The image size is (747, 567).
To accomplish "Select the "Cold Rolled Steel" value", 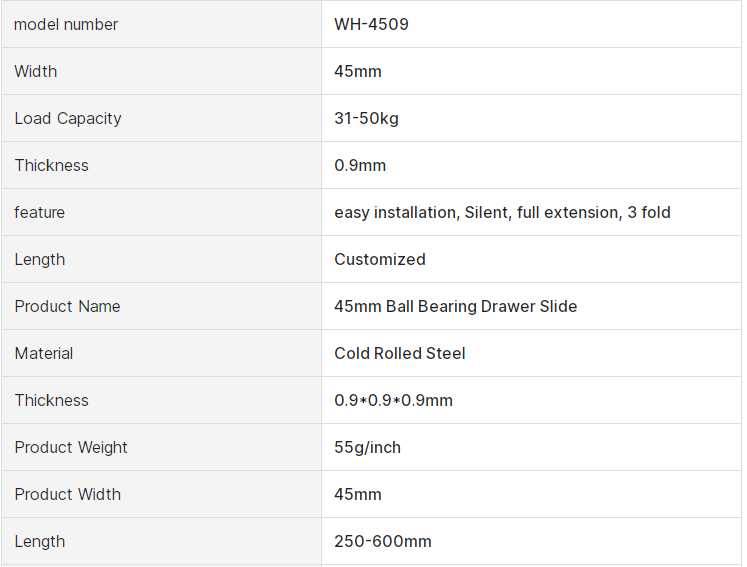I will [400, 353].
